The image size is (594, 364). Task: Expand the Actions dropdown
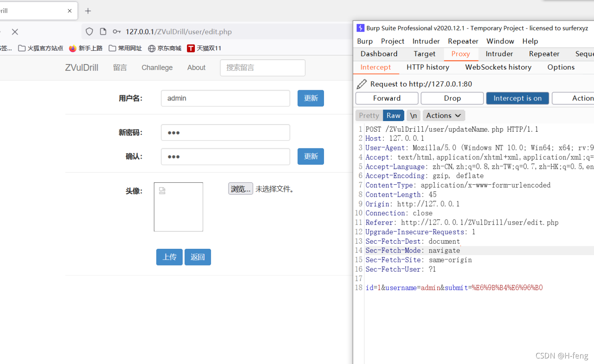[x=444, y=116]
